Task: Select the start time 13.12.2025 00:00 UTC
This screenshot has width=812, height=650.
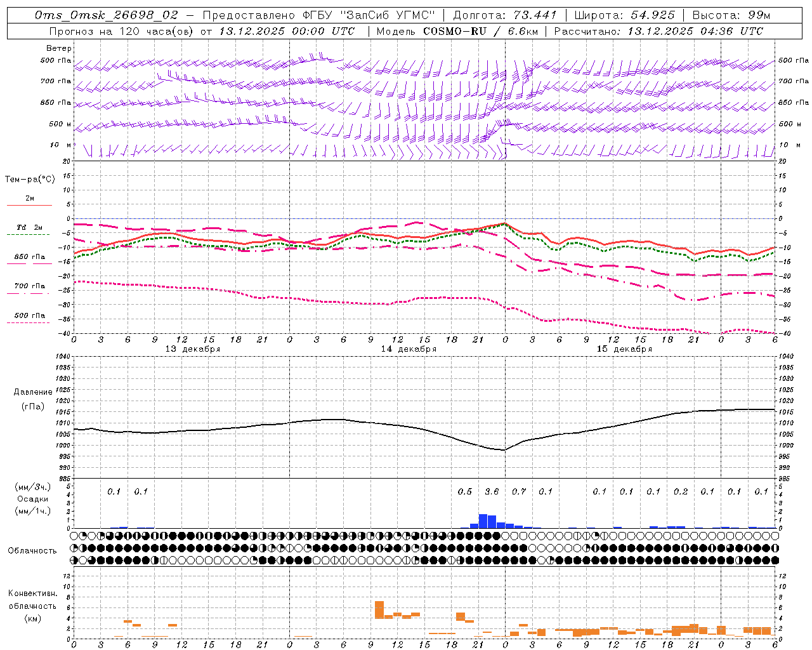Action: [x=287, y=30]
